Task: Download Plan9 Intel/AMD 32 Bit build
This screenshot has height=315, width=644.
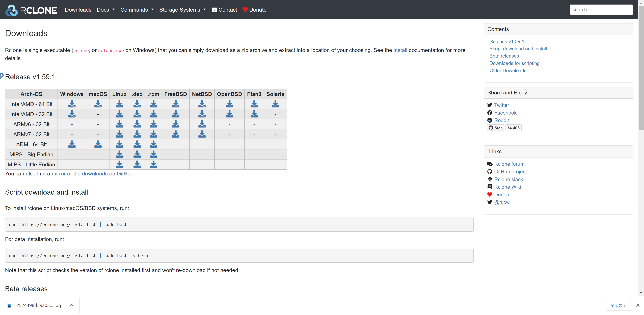Action: pos(254,114)
